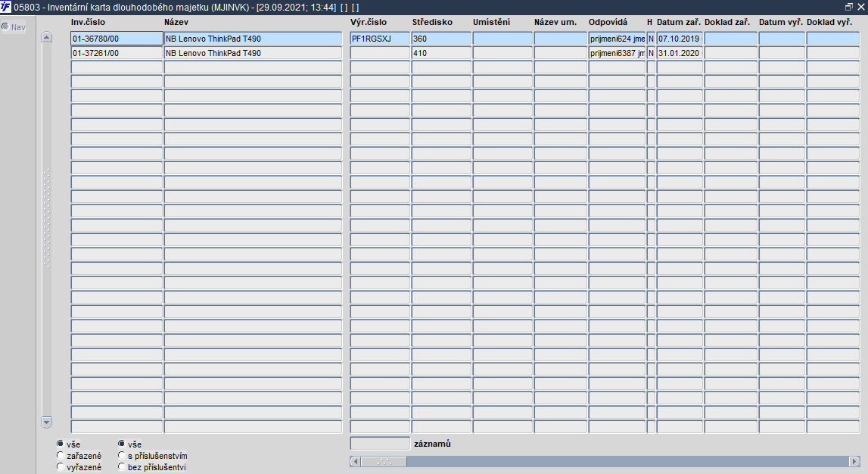Image resolution: width=868 pixels, height=474 pixels.
Task: Click Středisko value 360
Action: click(x=441, y=38)
